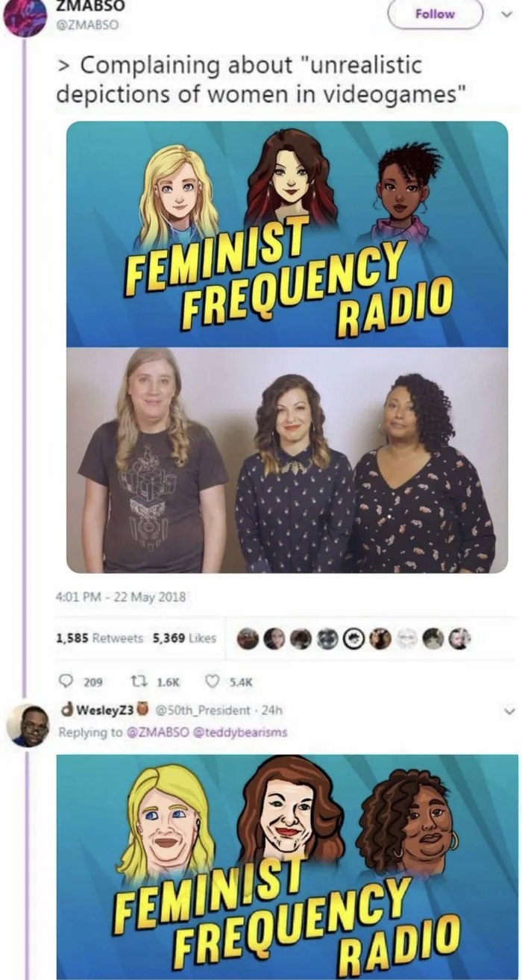The height and width of the screenshot is (980, 522).
Task: Open the Feminist Frequency Radio cartoon image
Action: tap(287, 234)
